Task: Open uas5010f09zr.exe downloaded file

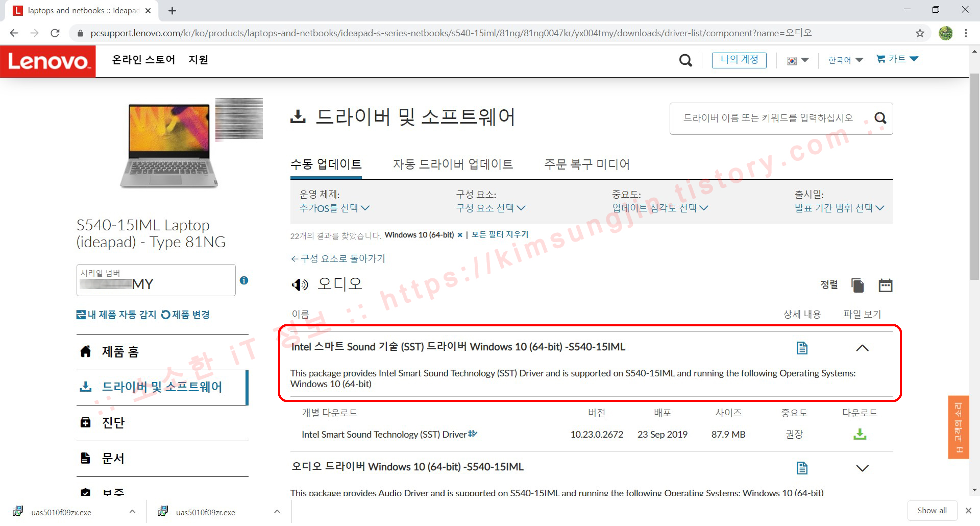Action: [x=206, y=512]
